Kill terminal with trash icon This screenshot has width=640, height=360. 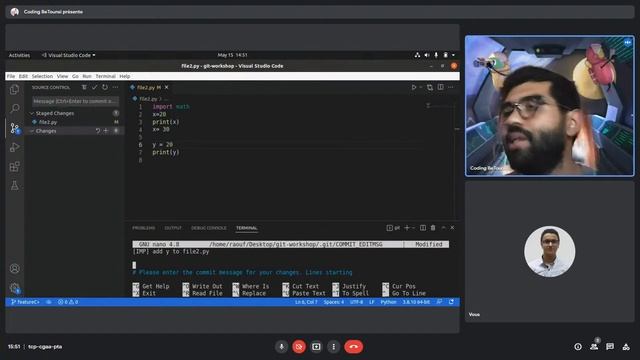click(433, 228)
